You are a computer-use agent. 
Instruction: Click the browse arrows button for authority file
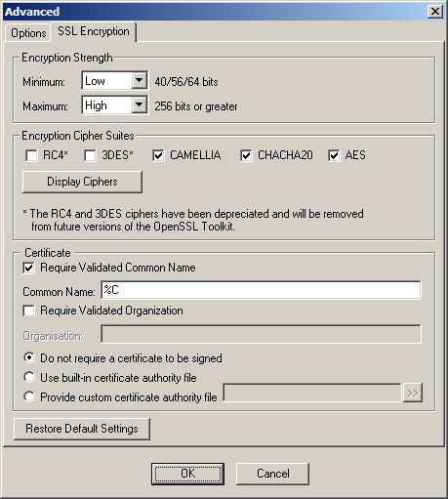pyautogui.click(x=413, y=393)
